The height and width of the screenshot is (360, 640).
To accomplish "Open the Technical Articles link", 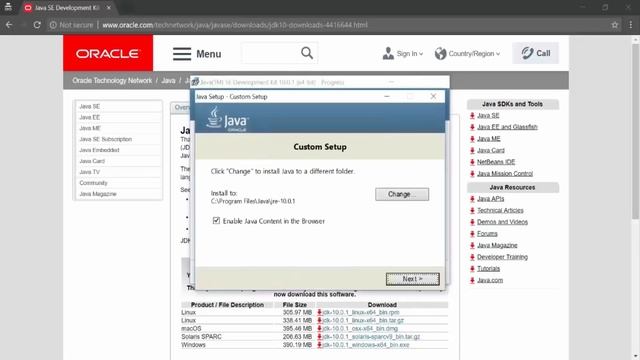I will click(500, 210).
